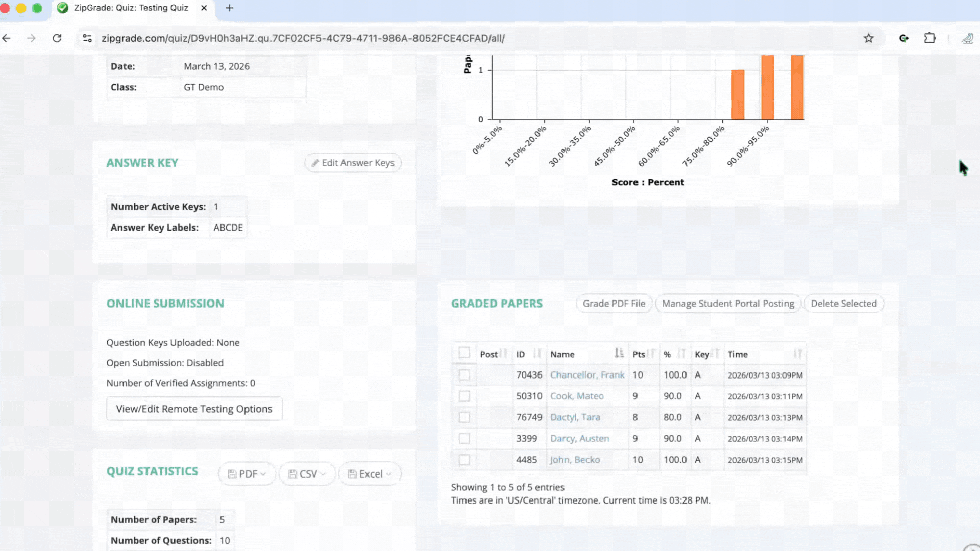The width and height of the screenshot is (980, 551).
Task: Open the CSV export dropdown
Action: point(307,474)
